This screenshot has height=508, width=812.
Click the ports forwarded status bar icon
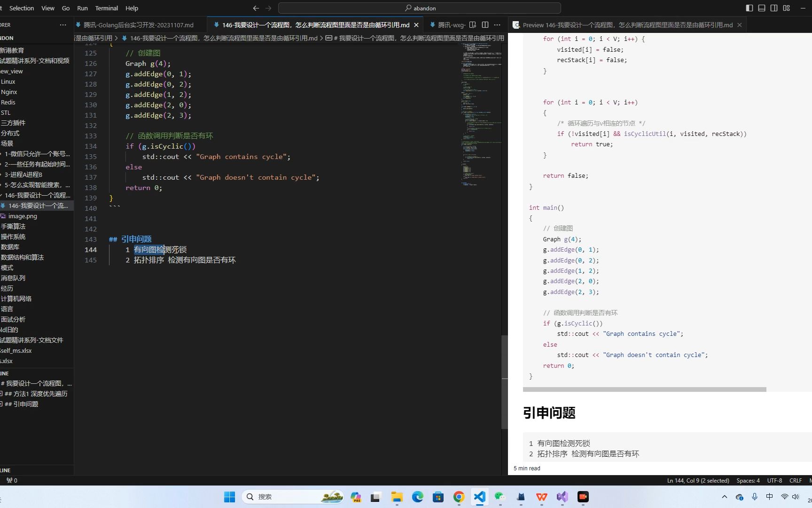12,480
